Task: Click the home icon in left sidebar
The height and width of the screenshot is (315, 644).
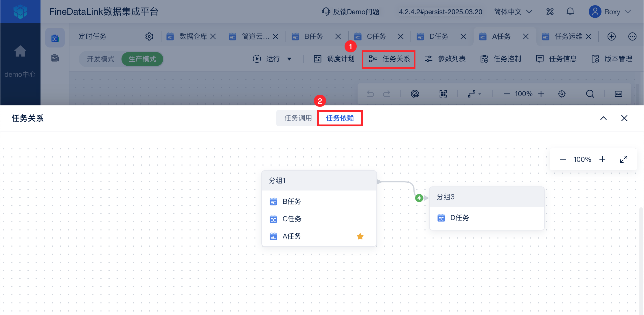Action: pos(20,51)
